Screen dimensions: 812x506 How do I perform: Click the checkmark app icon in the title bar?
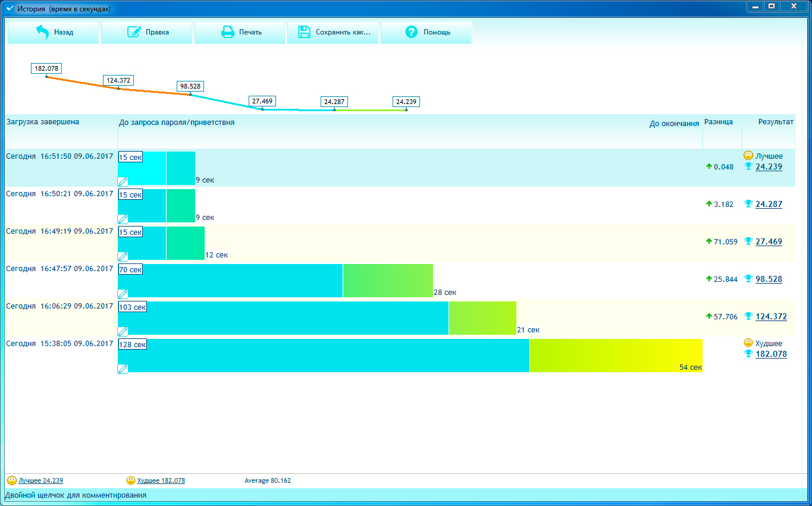click(10, 9)
